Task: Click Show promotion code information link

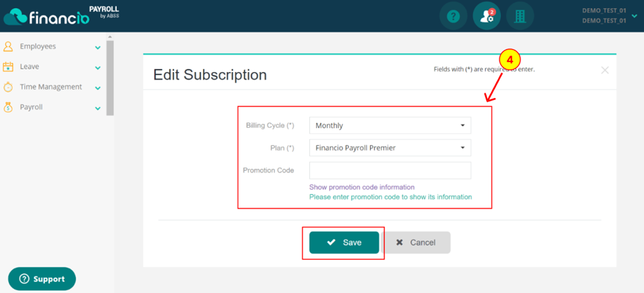Action: (x=362, y=187)
